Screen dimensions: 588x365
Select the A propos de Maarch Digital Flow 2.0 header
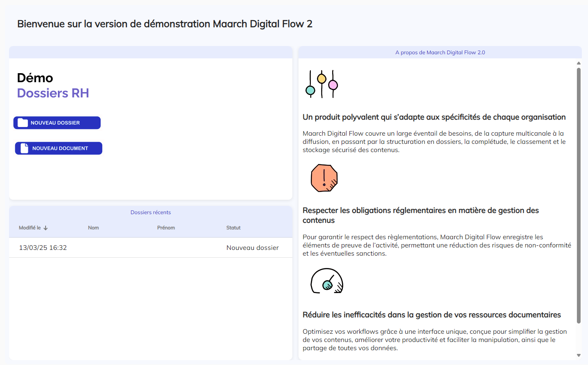click(440, 53)
